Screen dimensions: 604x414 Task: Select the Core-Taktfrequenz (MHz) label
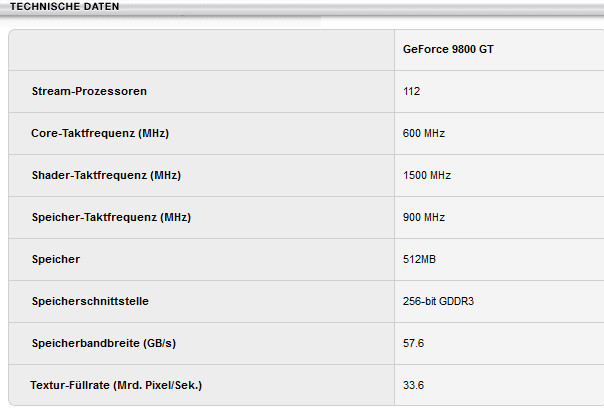(99, 133)
